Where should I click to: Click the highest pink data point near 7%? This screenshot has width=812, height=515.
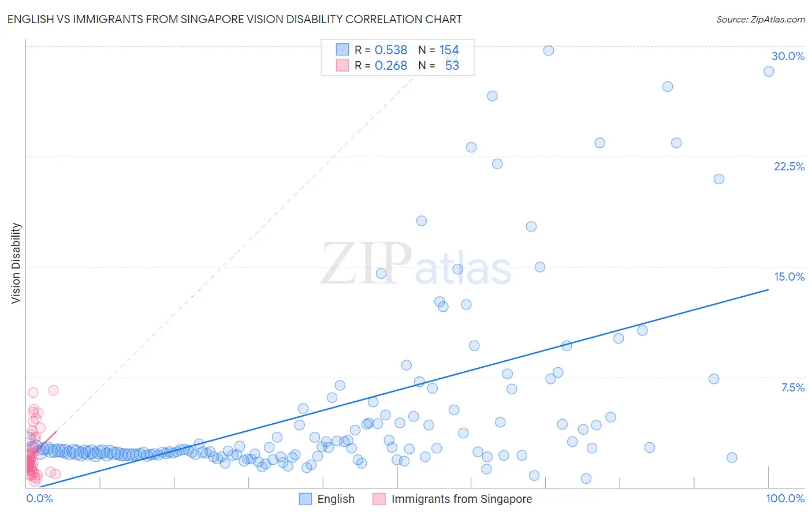click(53, 390)
